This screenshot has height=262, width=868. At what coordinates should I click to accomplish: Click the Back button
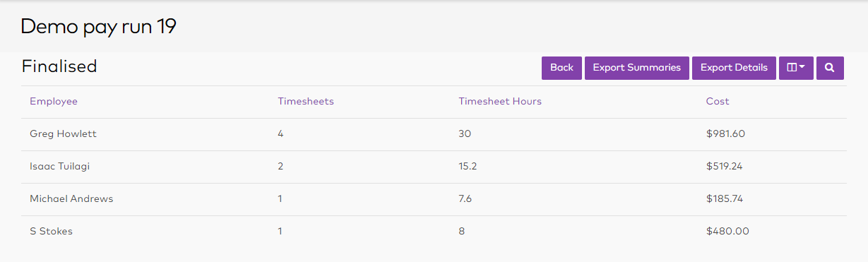(x=561, y=68)
